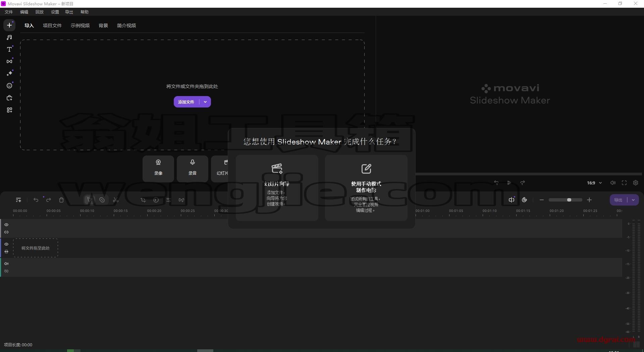The image size is (644, 352).
Task: Delete selected clip with trash icon
Action: 61,200
